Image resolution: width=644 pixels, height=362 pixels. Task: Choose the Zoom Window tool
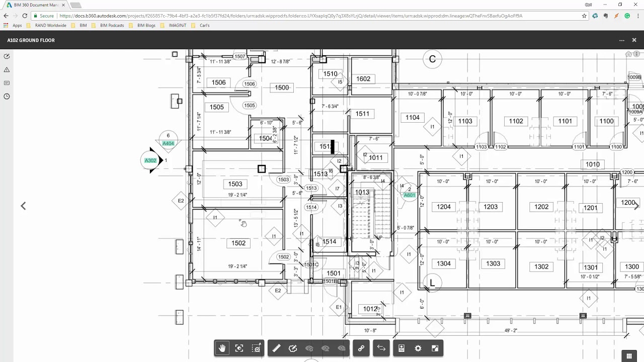[x=257, y=348]
